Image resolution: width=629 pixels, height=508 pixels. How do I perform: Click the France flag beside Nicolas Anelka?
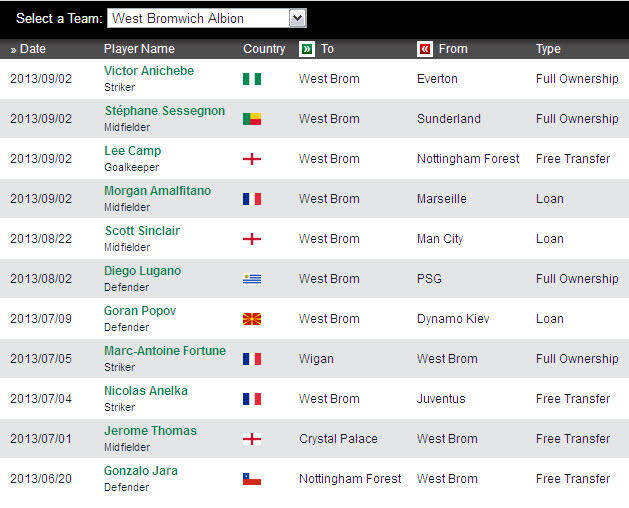[x=252, y=399]
